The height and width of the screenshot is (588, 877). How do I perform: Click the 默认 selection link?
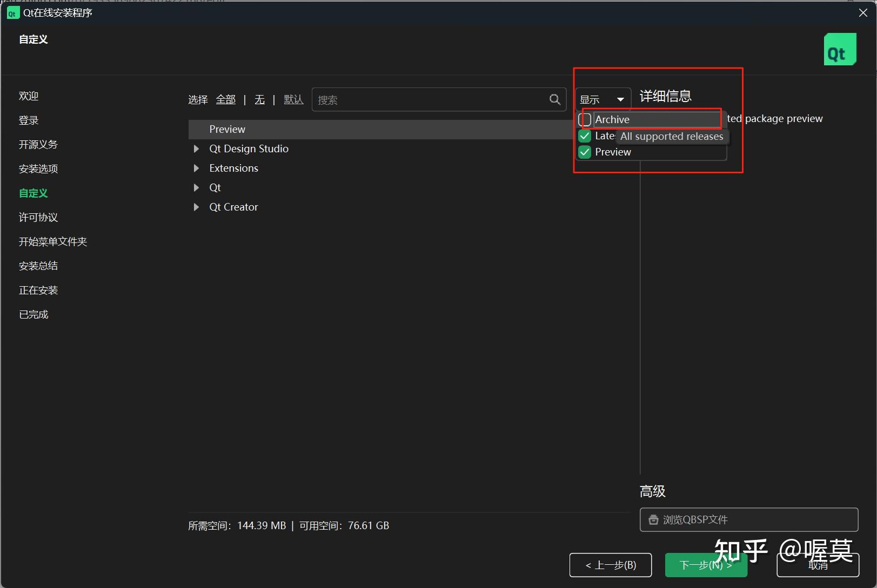[293, 99]
